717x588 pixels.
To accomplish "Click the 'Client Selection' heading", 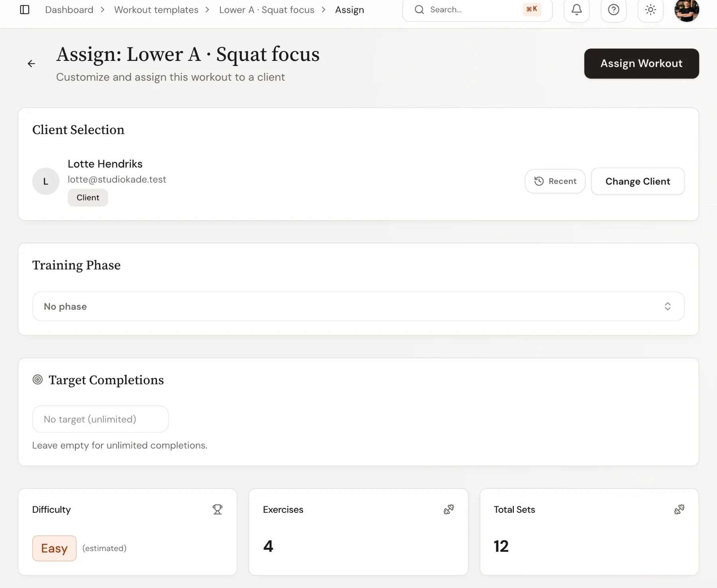I will 78,130.
